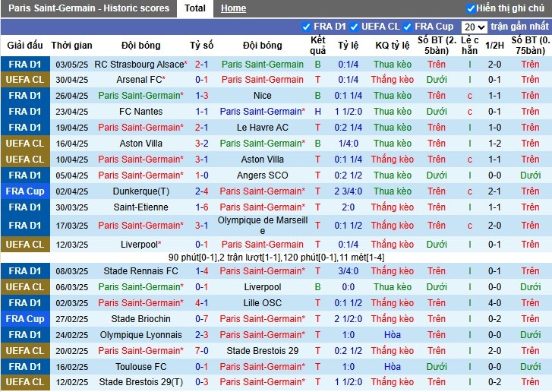Click the Tỷ số column header
Image resolution: width=552 pixels, height=392 pixels.
click(201, 46)
